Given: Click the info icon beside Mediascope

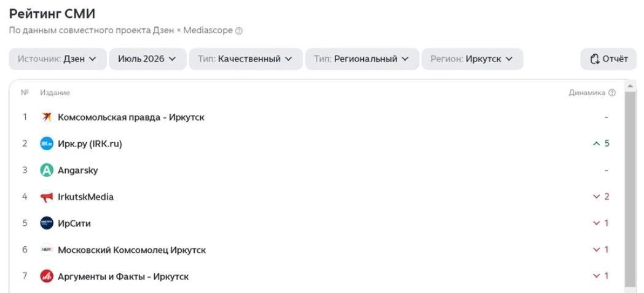Looking at the screenshot, I should (238, 31).
